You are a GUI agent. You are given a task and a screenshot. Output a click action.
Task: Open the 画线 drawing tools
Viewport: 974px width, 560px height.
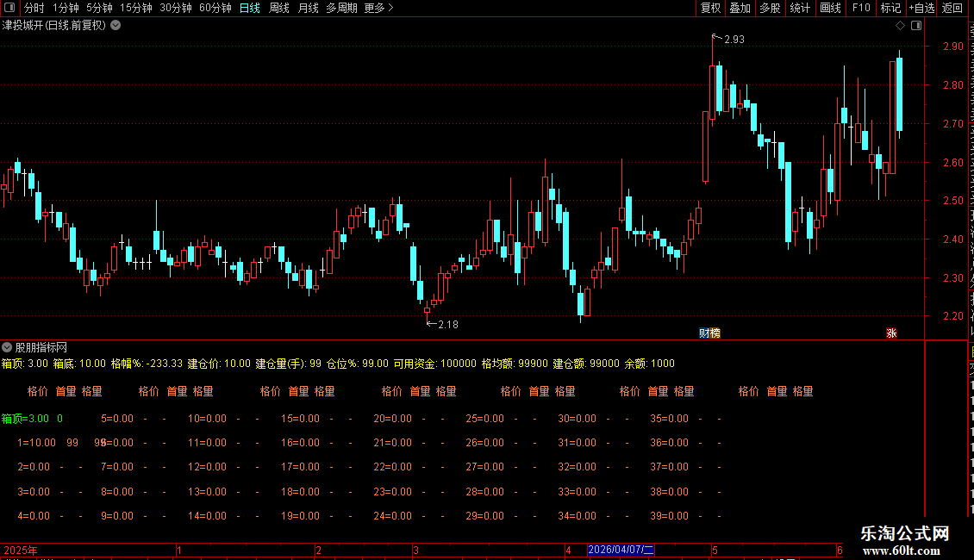pos(831,8)
